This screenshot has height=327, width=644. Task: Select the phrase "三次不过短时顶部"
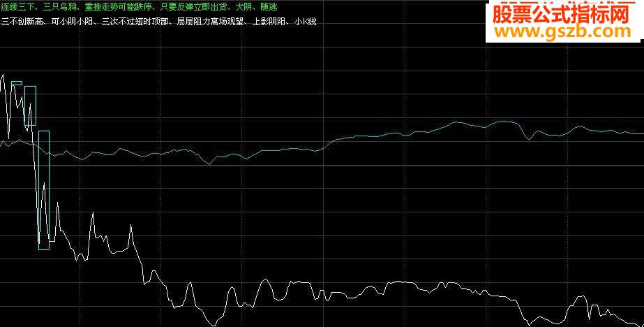[135, 22]
